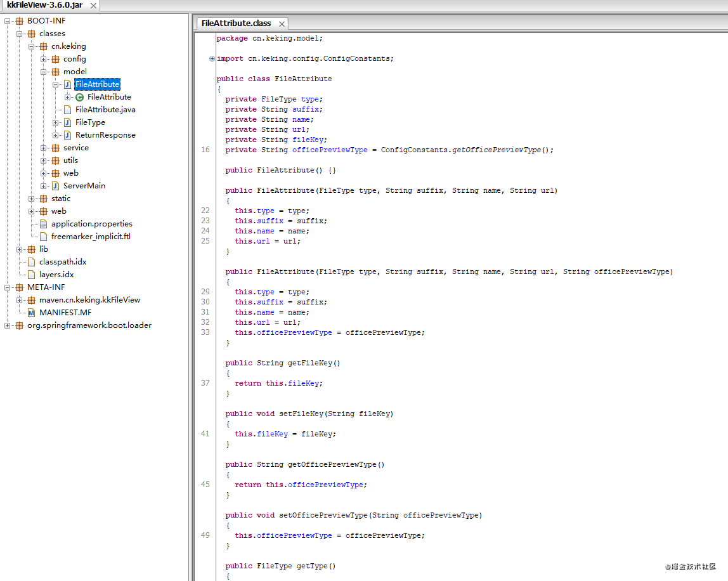Click officePreviewType field link on line 16
This screenshot has width=728, height=581.
[x=330, y=150]
